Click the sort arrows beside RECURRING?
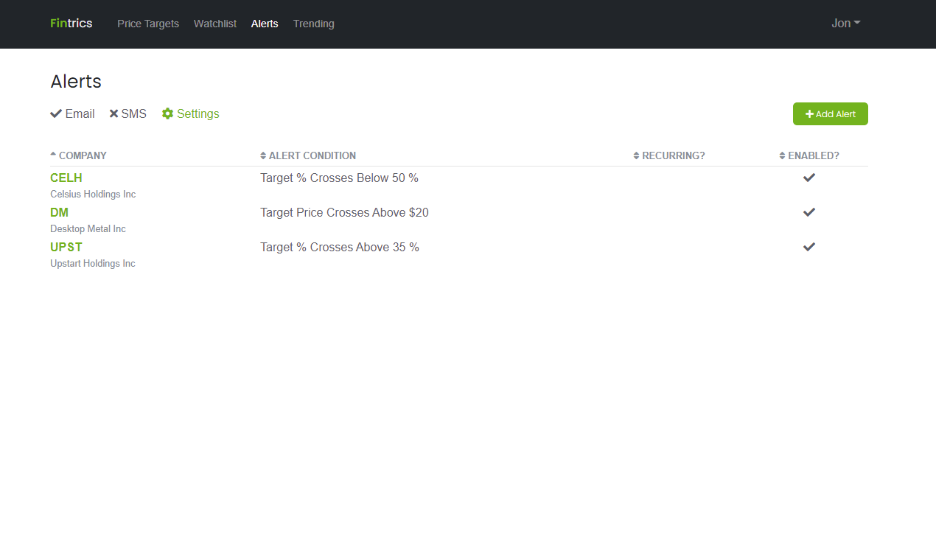Viewport: 936px width, 560px height. pyautogui.click(x=635, y=155)
